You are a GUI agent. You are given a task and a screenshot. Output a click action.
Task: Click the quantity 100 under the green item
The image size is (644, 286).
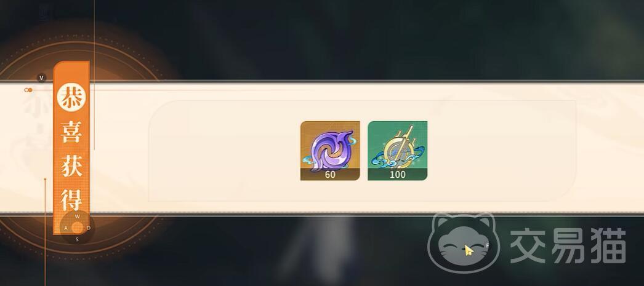(x=398, y=175)
